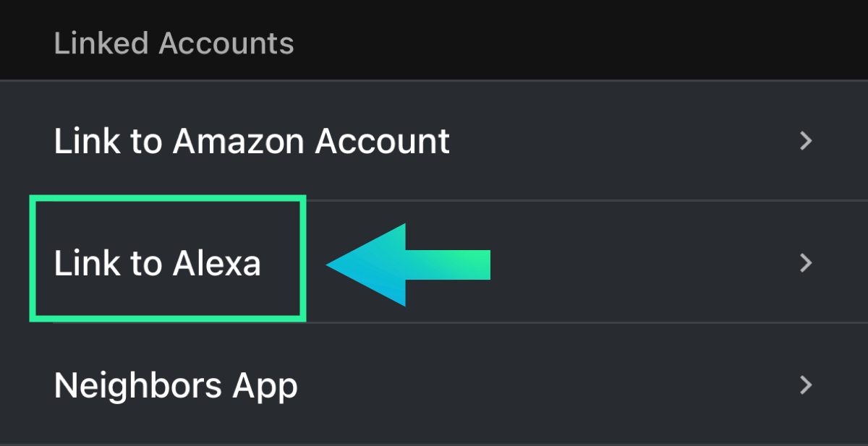This screenshot has width=868, height=446.
Task: Click the word "Accounts" in the section header
Action: click(226, 43)
